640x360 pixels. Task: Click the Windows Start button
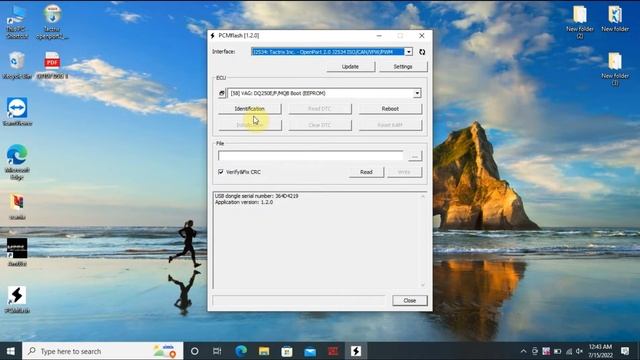[11, 351]
